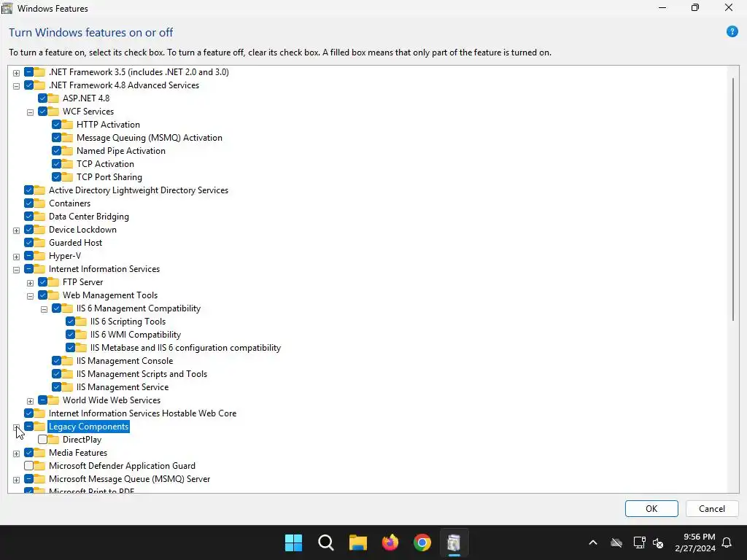Confirm changes with the OK button
The image size is (747, 560).
[x=651, y=508]
